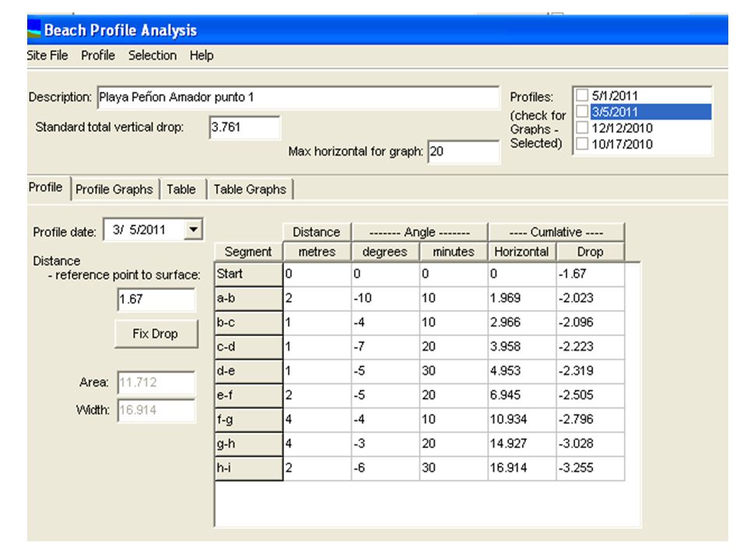Image resolution: width=747 pixels, height=560 pixels.
Task: Click the Horizontal cell showing 10.934
Action: click(x=522, y=419)
